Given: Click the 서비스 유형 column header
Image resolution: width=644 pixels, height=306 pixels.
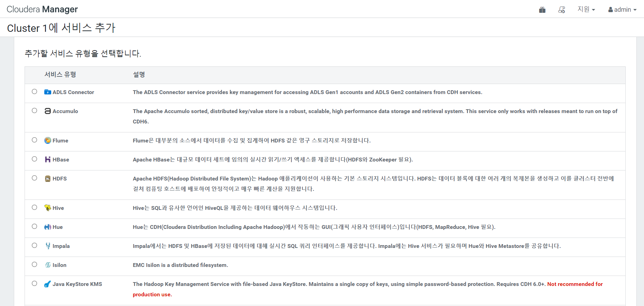Looking at the screenshot, I should point(60,74).
